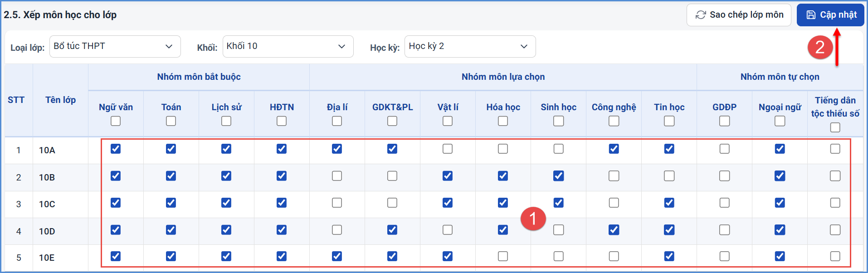The image size is (868, 273).
Task: Check the Ngoại ngữ header checkbox
Action: point(780,121)
